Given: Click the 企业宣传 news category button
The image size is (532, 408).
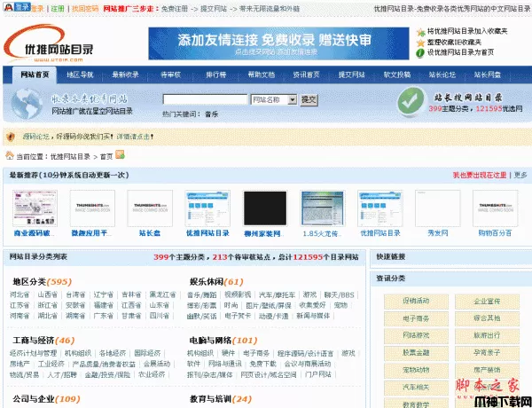Looking at the screenshot, I should (x=487, y=301).
